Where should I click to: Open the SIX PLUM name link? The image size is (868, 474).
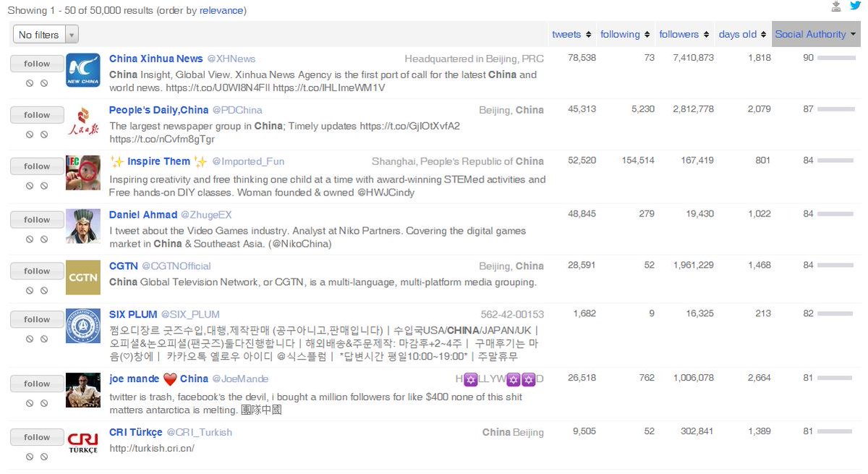pyautogui.click(x=133, y=315)
